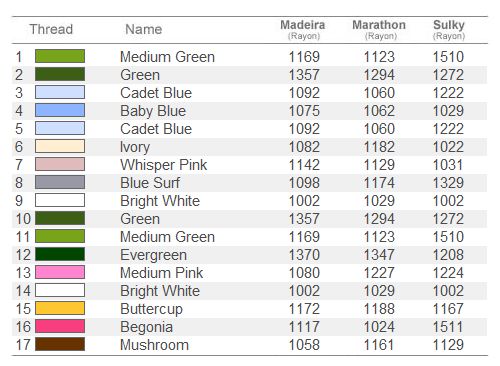Select the thread 3 Cadet Blue swatch
Screen dimensions: 500x366
tap(60, 92)
